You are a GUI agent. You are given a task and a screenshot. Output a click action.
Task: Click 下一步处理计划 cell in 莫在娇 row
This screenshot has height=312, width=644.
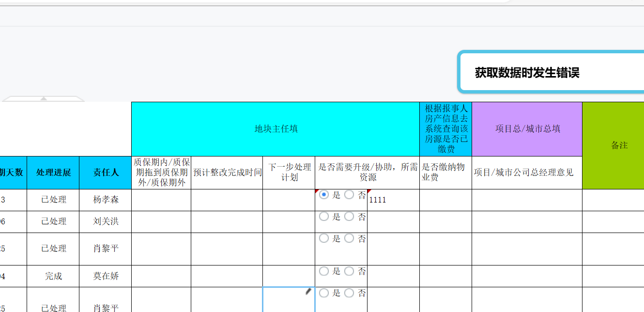pos(289,276)
